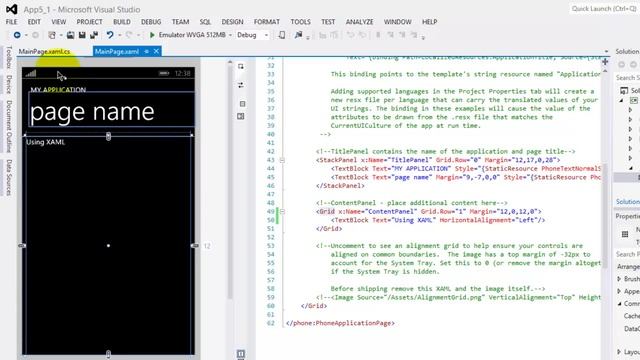
Task: Close the MainPage.xaml tab
Action: click(156, 51)
